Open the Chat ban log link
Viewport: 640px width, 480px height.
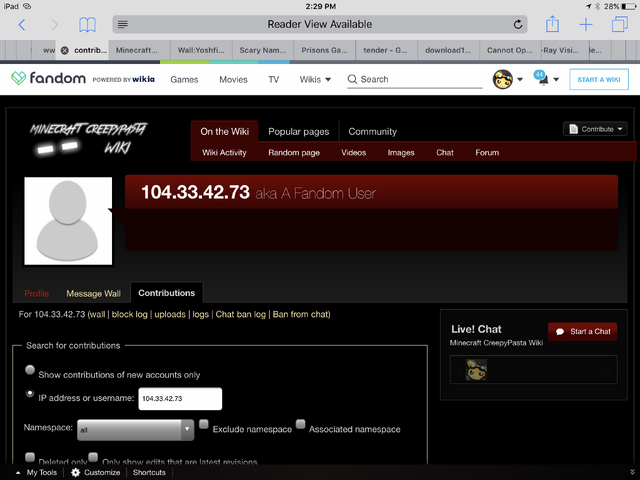coord(240,314)
